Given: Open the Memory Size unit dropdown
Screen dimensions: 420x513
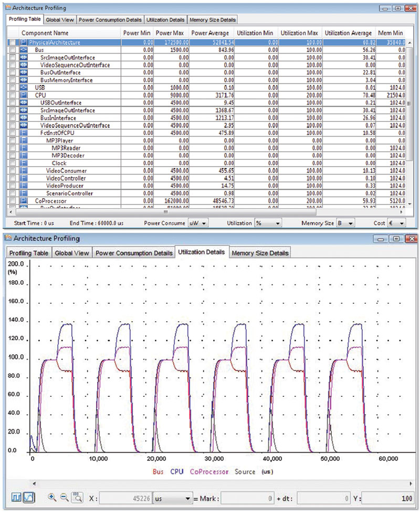Looking at the screenshot, I should click(345, 223).
